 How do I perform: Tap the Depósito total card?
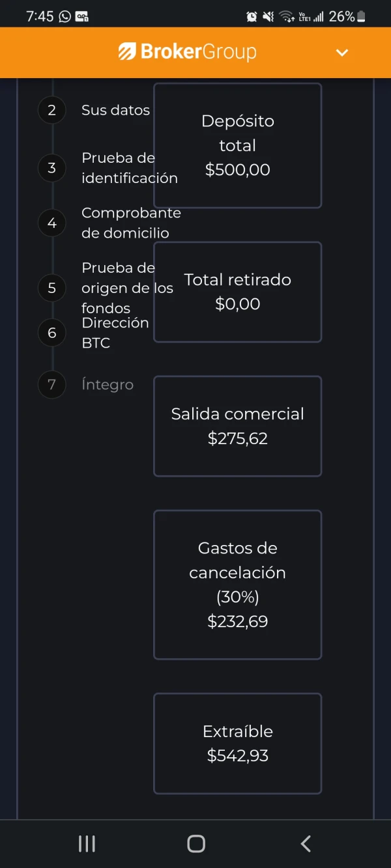coord(237,145)
